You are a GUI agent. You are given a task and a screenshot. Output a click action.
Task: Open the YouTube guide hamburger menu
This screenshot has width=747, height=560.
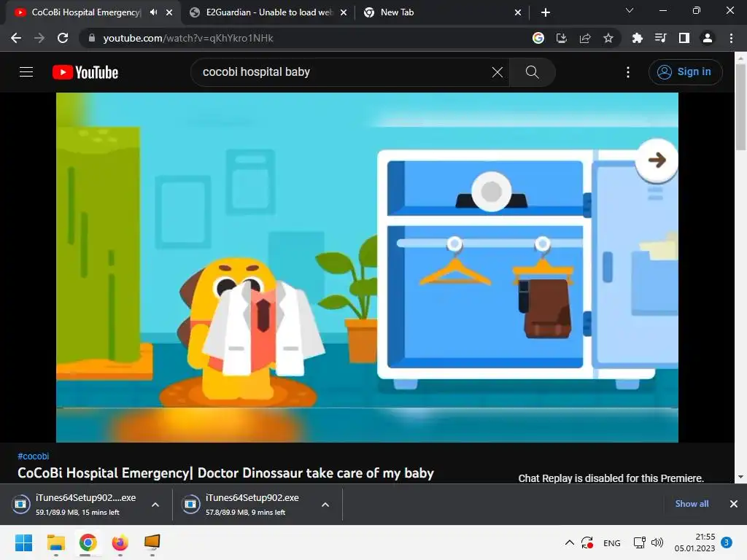(x=26, y=72)
